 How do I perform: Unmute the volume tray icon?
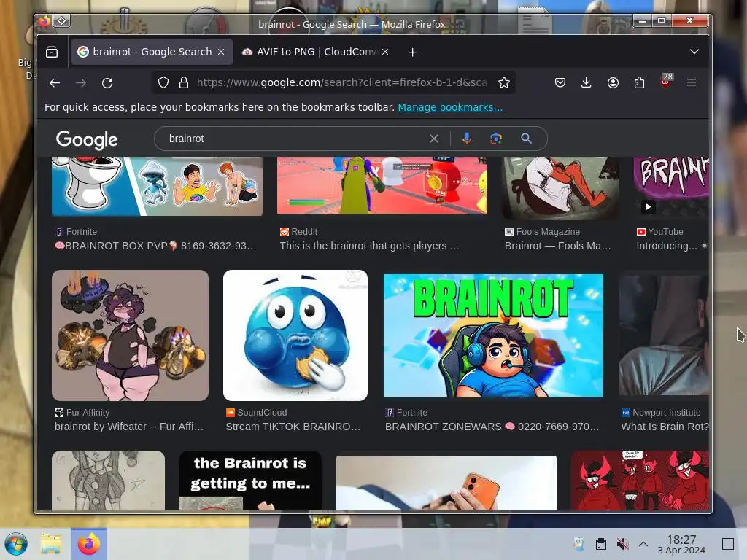[622, 544]
